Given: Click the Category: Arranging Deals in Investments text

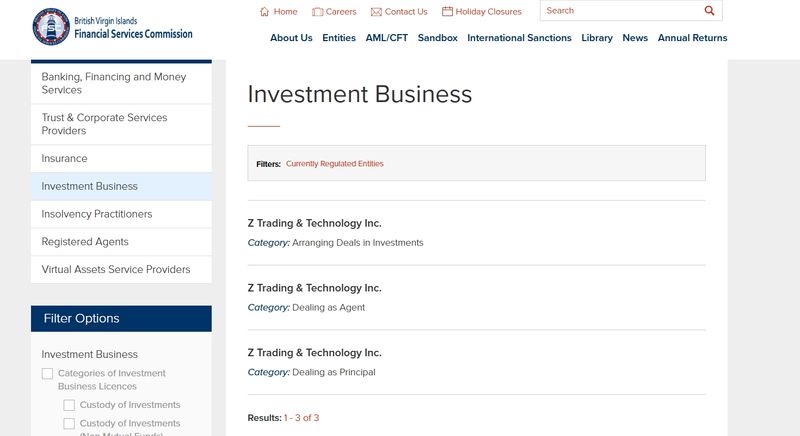Looking at the screenshot, I should (x=335, y=243).
